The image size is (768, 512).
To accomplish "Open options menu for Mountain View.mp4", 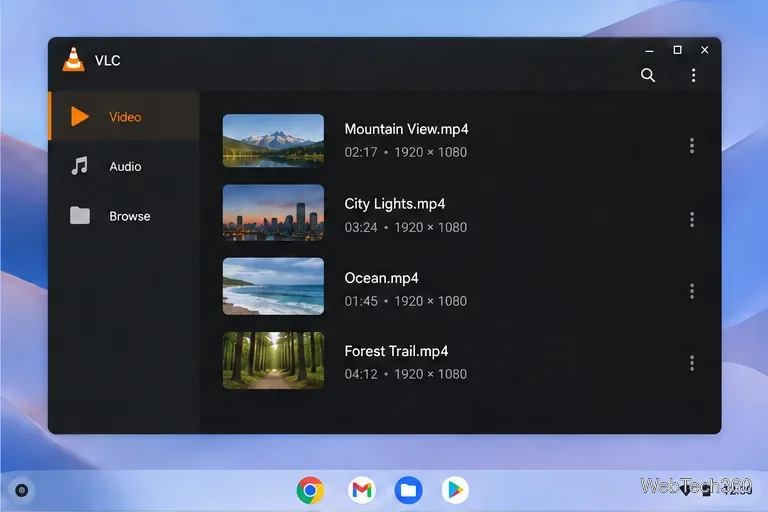I will click(x=692, y=146).
